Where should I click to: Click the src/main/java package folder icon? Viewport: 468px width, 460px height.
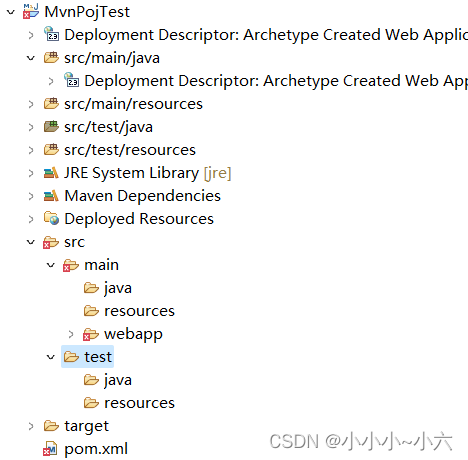point(51,57)
